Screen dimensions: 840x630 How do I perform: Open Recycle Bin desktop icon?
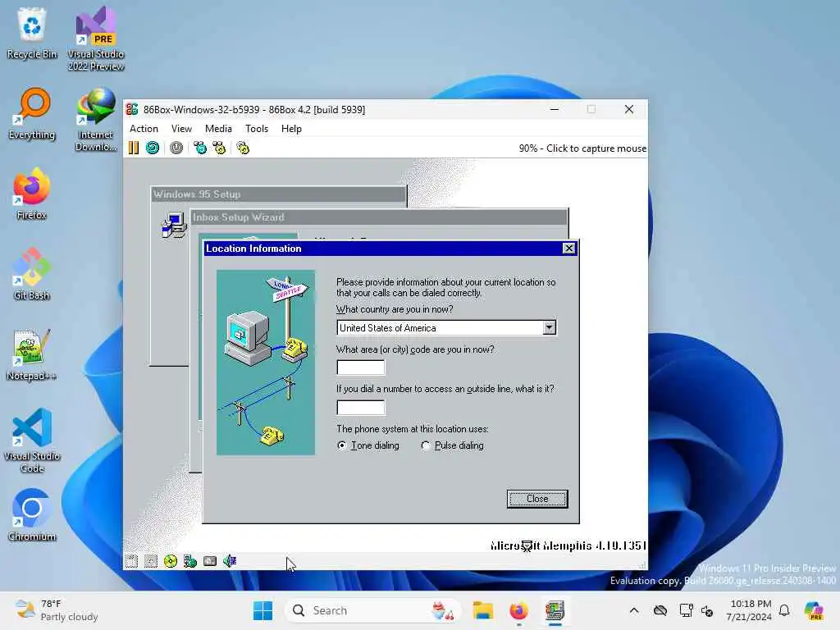32,33
